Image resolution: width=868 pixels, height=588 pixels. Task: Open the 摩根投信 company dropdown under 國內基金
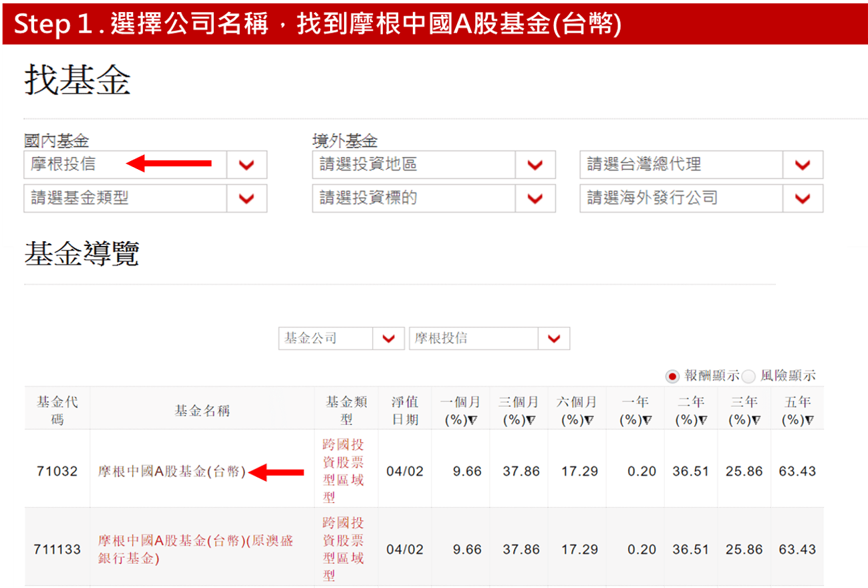pos(247,164)
